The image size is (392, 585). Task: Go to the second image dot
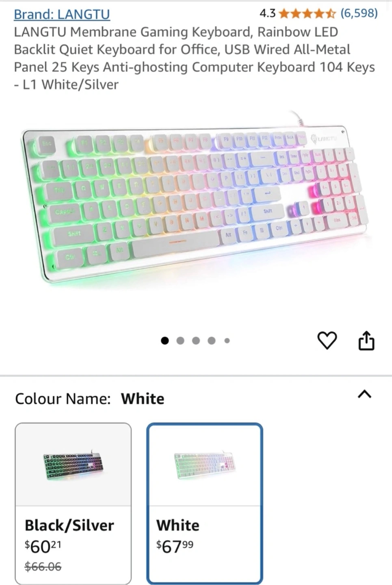(x=180, y=340)
